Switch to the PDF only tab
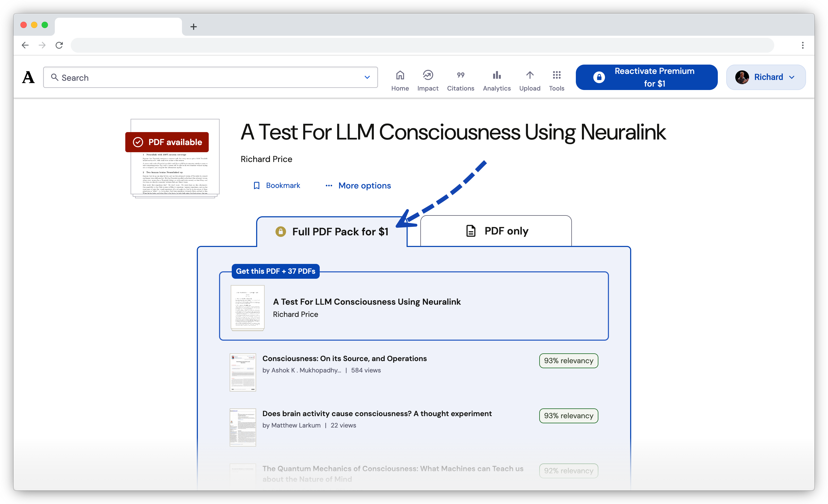828x504 pixels. tap(496, 231)
